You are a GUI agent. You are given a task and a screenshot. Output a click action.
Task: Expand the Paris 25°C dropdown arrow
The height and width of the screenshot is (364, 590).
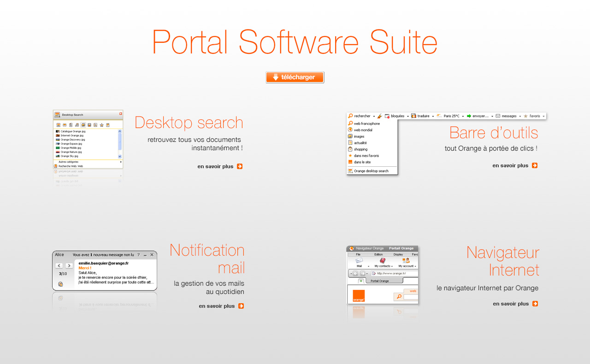[x=463, y=117]
